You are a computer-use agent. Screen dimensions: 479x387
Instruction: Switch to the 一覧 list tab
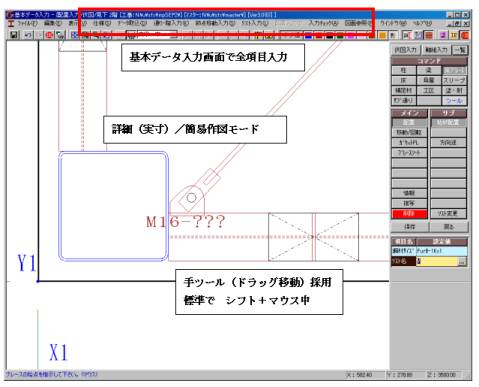click(x=460, y=50)
